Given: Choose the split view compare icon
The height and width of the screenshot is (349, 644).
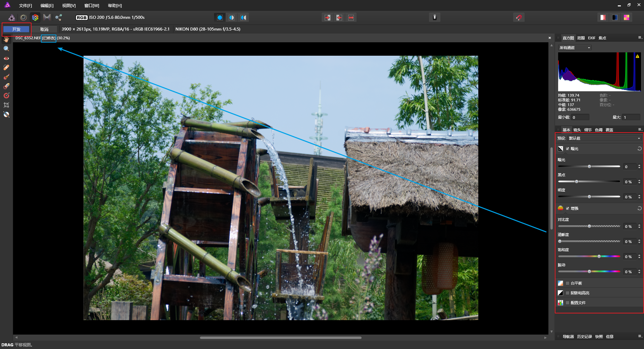Looking at the screenshot, I should (x=231, y=17).
